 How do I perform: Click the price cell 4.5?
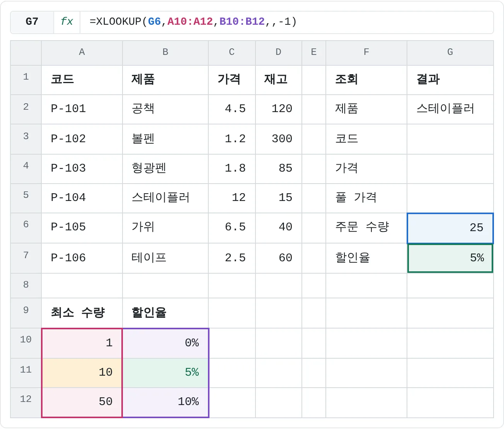pyautogui.click(x=232, y=109)
